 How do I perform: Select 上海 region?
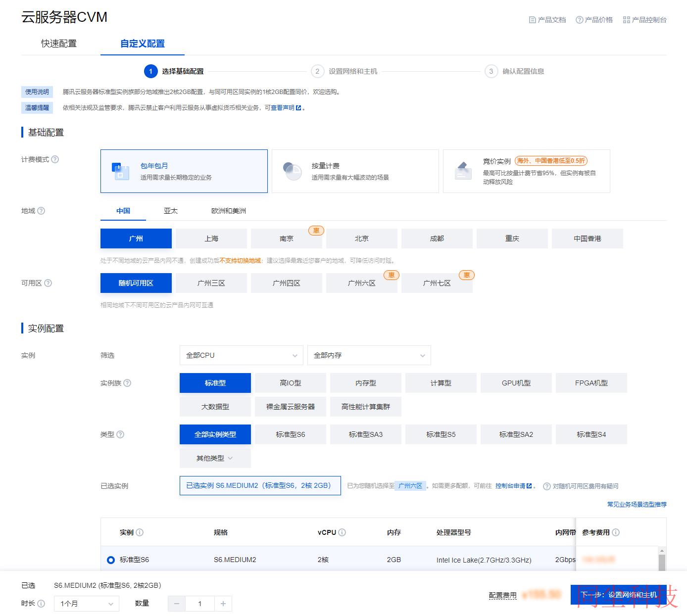211,238
